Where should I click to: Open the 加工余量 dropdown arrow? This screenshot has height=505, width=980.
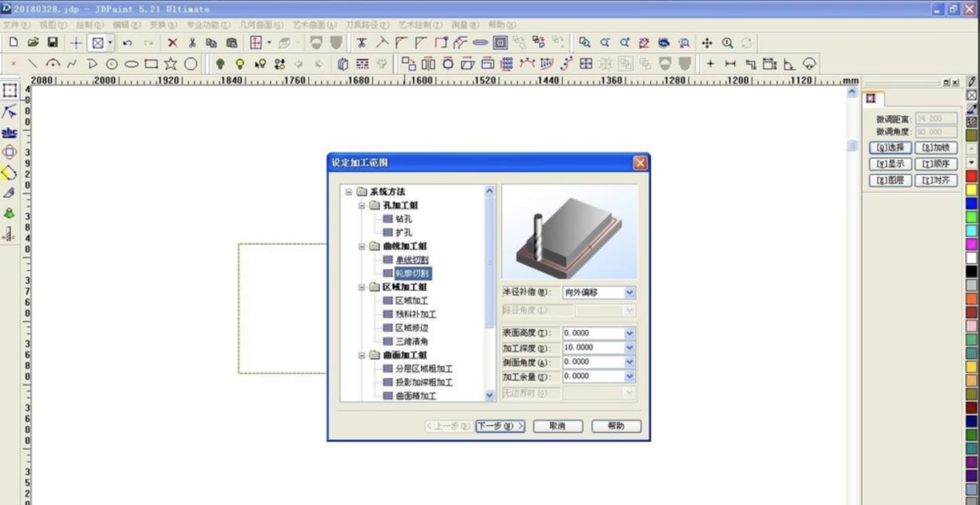tap(629, 376)
